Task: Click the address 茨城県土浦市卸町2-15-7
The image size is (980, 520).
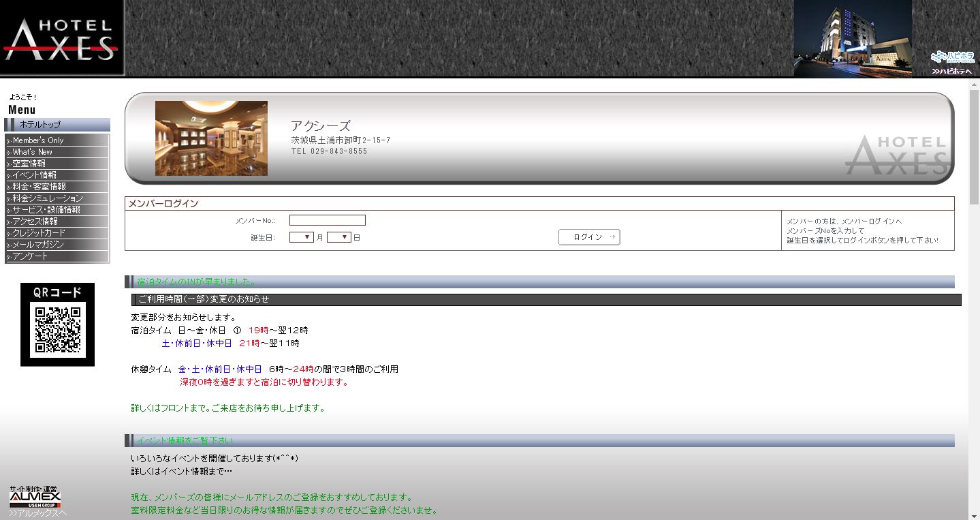Action: tap(341, 140)
